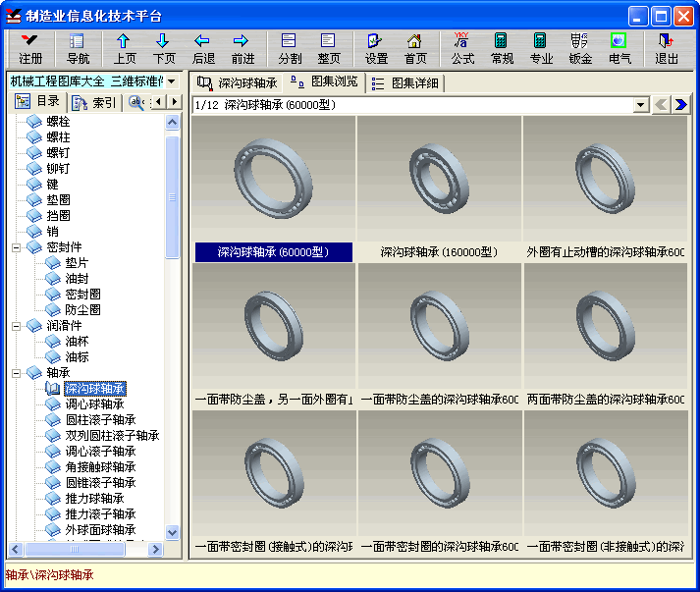700x592 pixels.
Task: Open 设置 (Settings) in the toolbar
Action: click(376, 48)
